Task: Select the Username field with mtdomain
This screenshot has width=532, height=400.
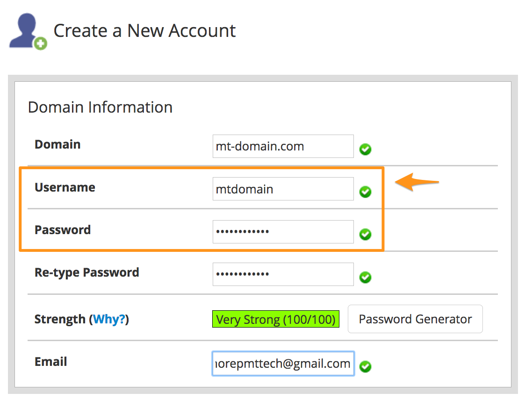Action: [x=283, y=189]
